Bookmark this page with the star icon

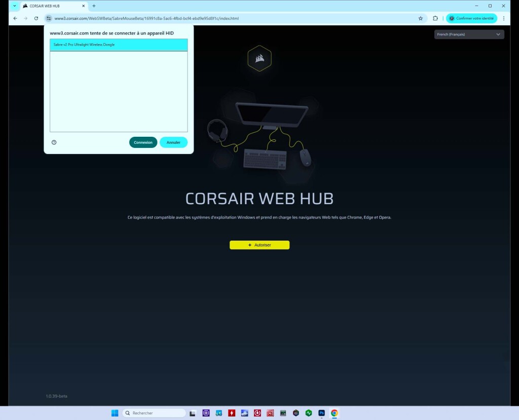point(420,19)
